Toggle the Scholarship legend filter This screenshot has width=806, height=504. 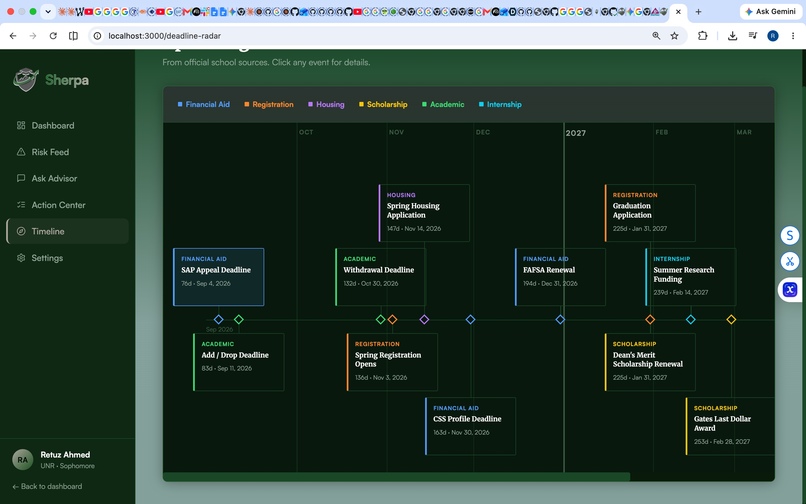(x=383, y=104)
